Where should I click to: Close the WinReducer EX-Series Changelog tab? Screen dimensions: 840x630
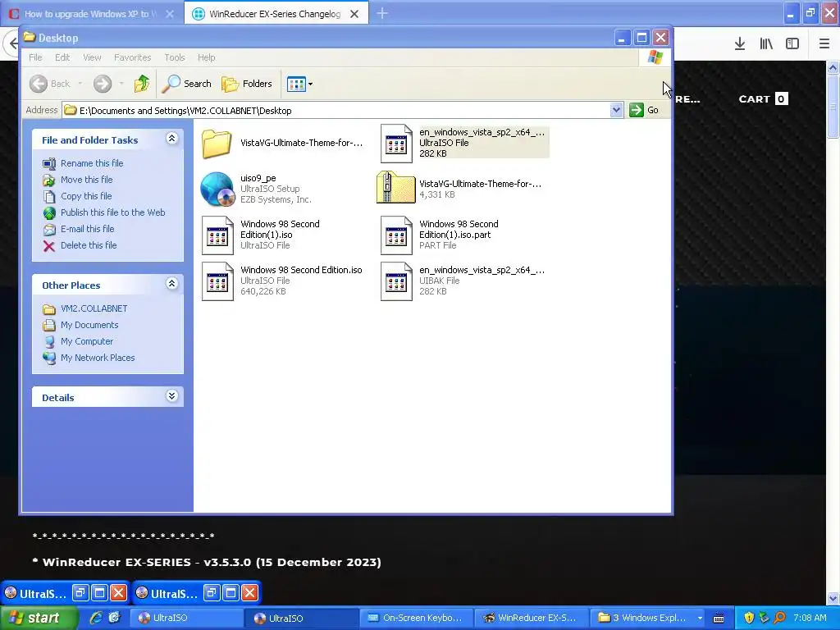click(x=354, y=14)
